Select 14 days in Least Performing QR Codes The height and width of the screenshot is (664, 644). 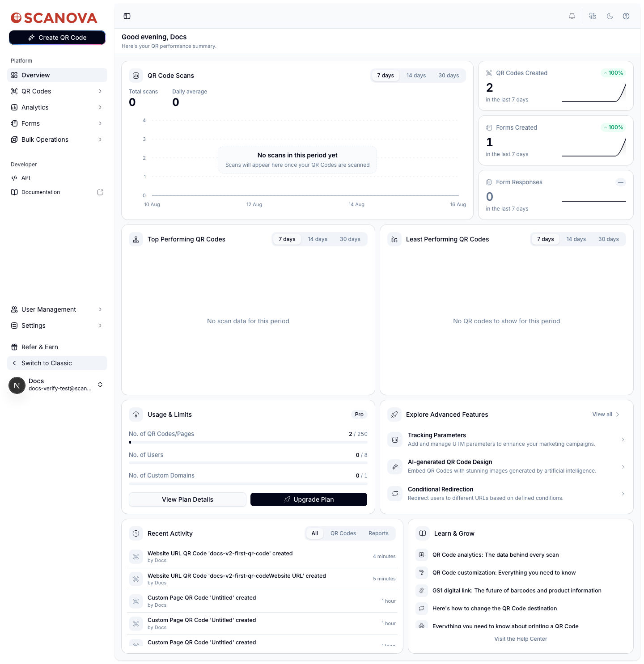[576, 239]
